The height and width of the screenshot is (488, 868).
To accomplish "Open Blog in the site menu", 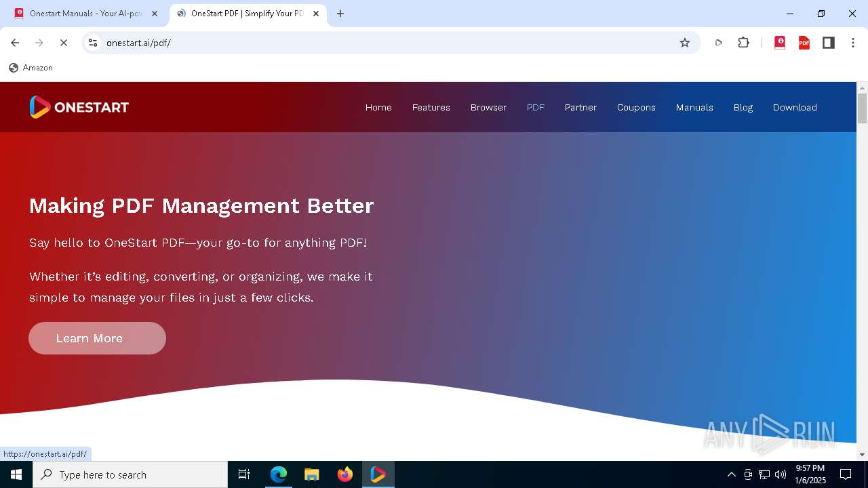I will [x=743, y=107].
